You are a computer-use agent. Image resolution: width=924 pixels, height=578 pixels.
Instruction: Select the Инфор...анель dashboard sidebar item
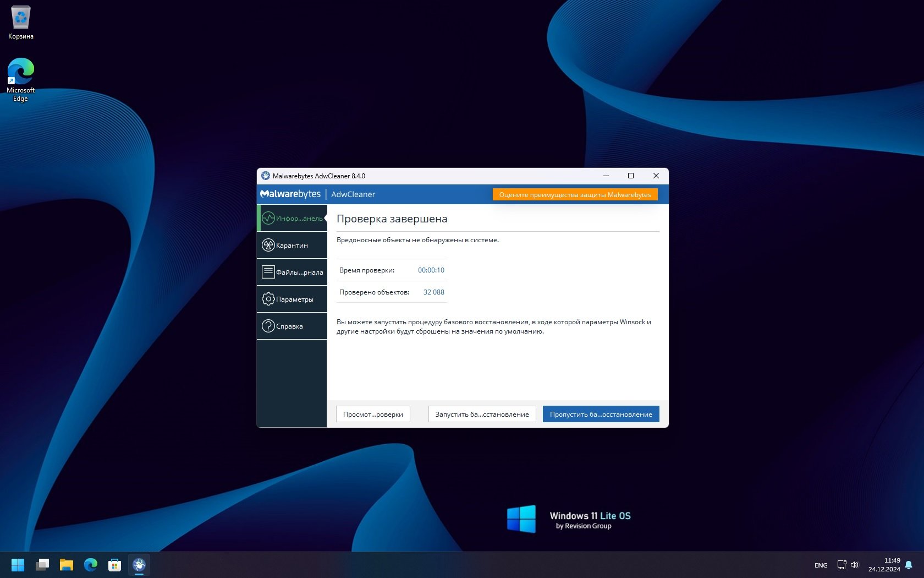291,219
